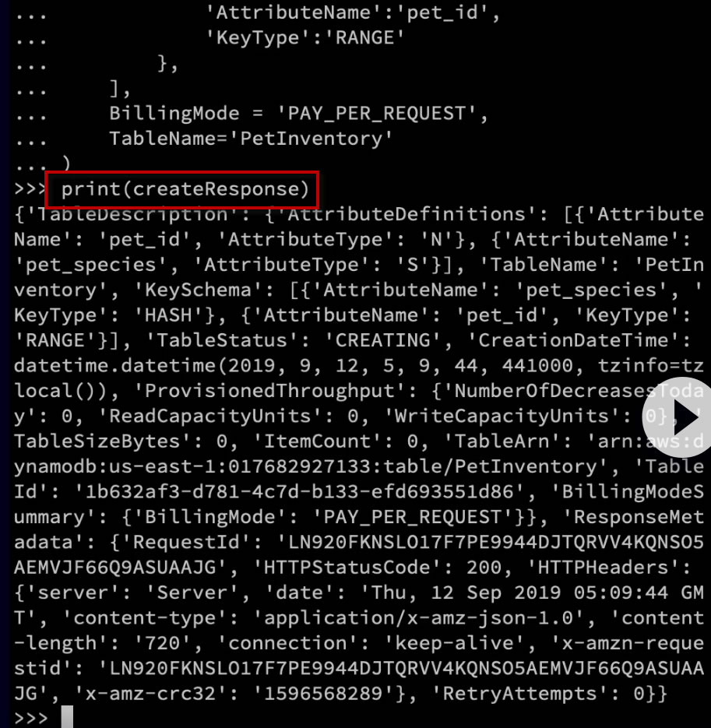The width and height of the screenshot is (711, 728).
Task: Click 'KeyType':'RANGE' in the input code
Action: [304, 38]
